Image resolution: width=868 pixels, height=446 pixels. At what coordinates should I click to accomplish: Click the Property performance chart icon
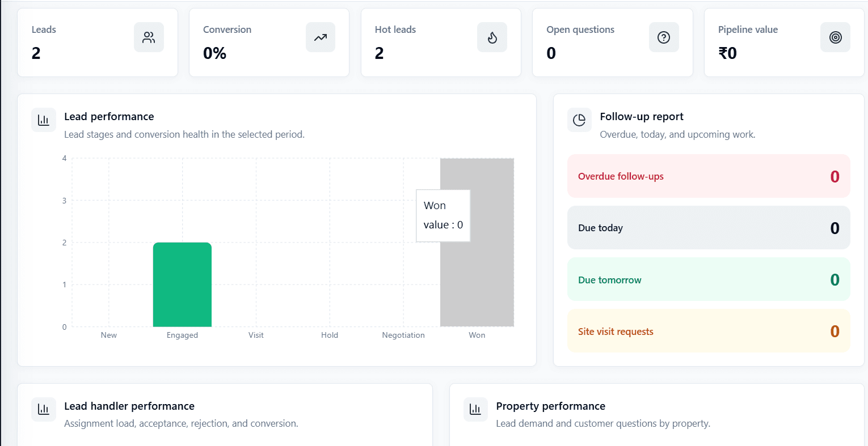(475, 409)
